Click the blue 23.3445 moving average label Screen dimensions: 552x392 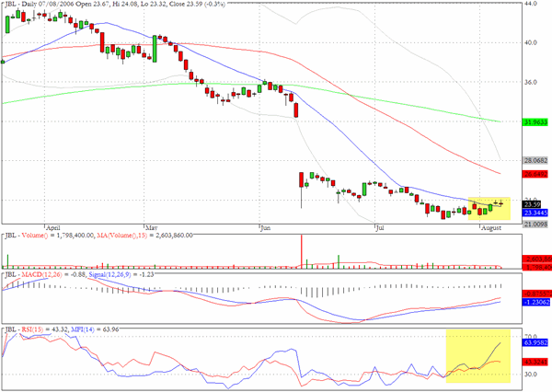(535, 213)
